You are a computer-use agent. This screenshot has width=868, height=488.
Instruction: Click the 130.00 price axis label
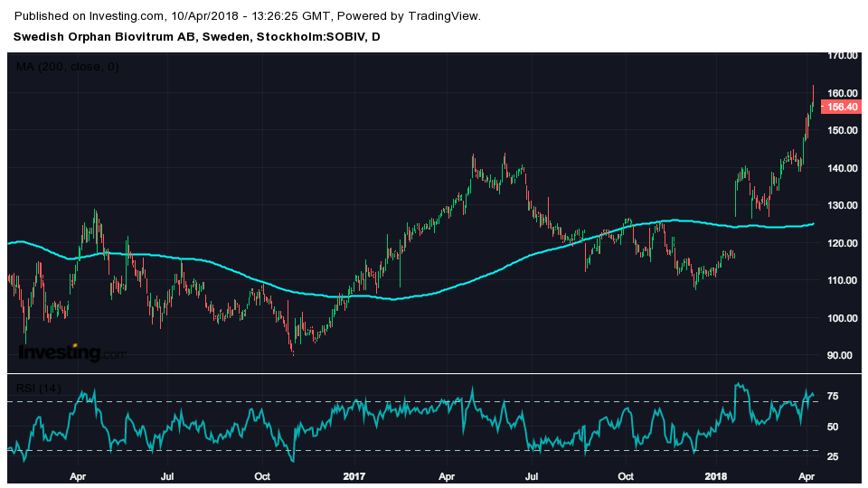843,205
